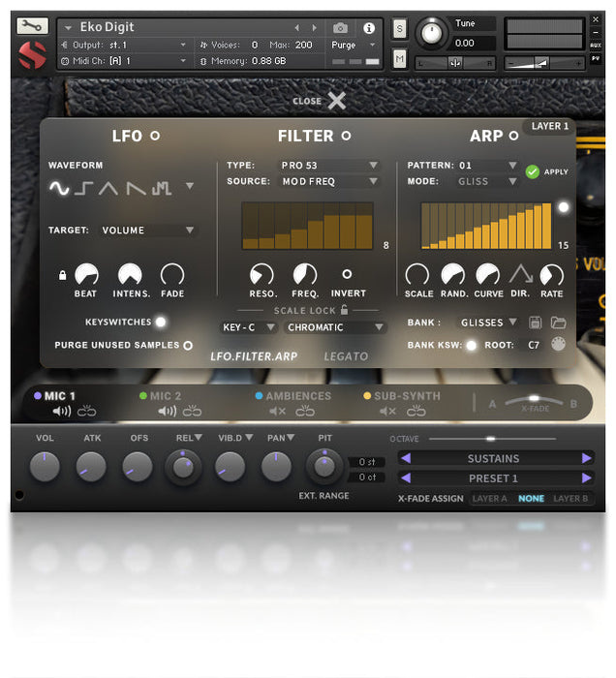Click the wrench settings icon
The width and height of the screenshot is (616, 678).
click(x=32, y=26)
